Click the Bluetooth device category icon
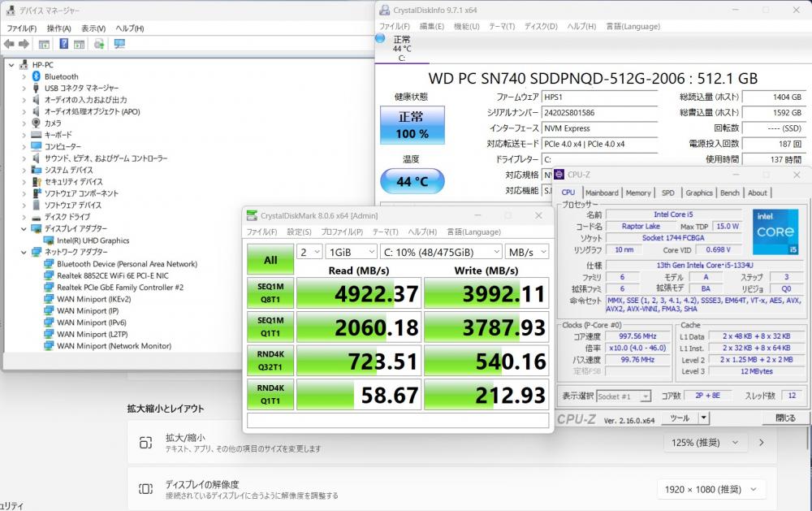 (x=37, y=76)
